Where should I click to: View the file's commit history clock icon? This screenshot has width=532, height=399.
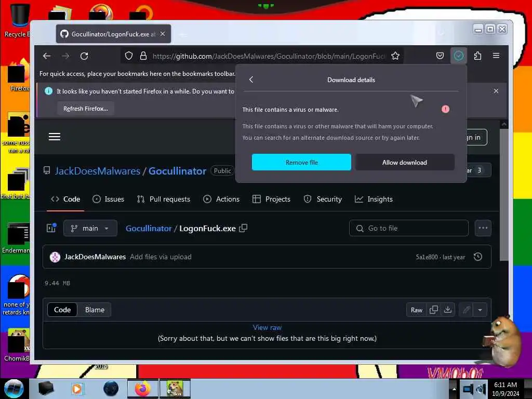point(478,257)
